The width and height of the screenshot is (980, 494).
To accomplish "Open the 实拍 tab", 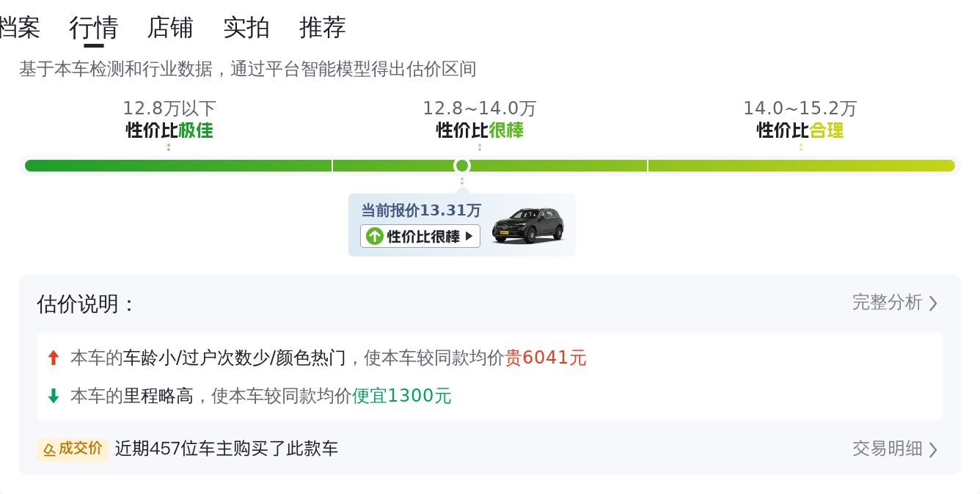I will (246, 28).
